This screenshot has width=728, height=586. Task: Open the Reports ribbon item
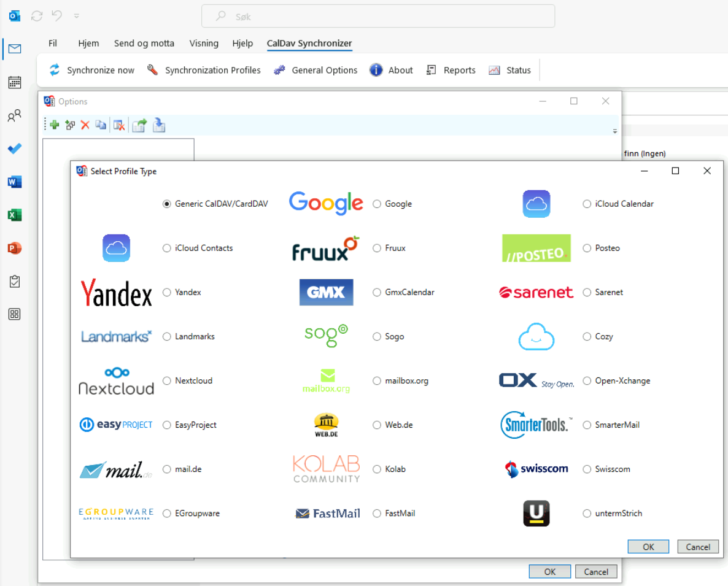[x=451, y=70]
